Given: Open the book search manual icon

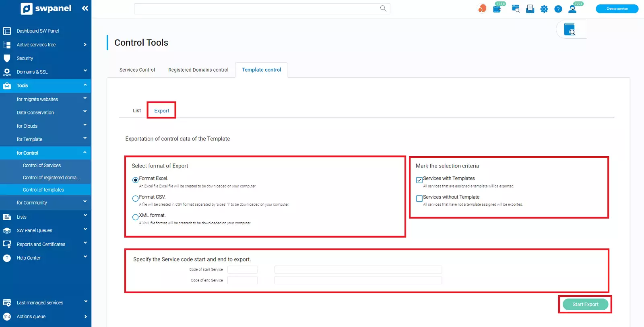Looking at the screenshot, I should point(570,29).
